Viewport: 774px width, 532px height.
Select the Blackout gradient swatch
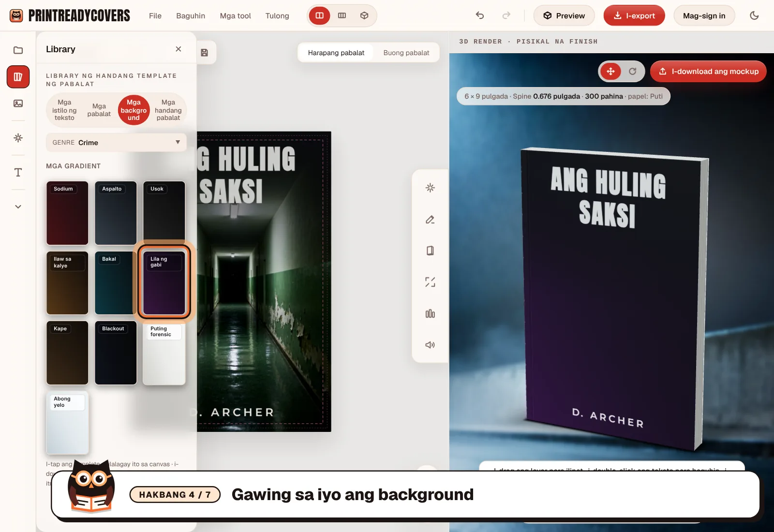click(116, 353)
